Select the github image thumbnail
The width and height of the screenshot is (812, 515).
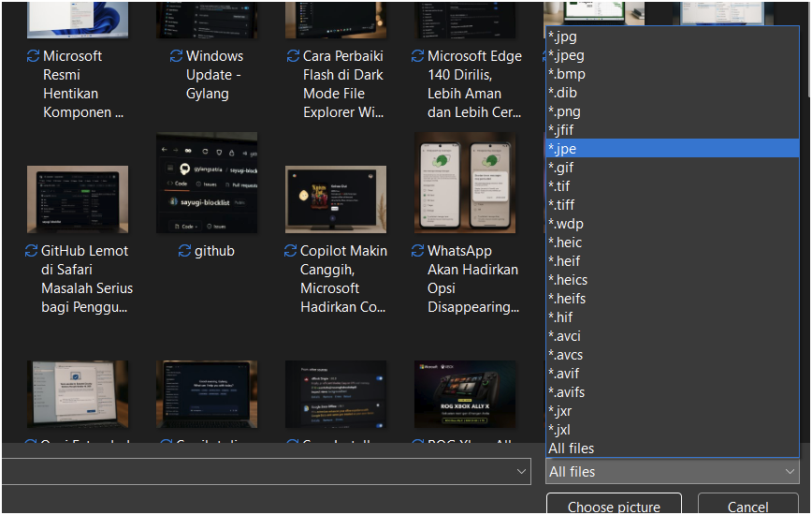point(207,183)
